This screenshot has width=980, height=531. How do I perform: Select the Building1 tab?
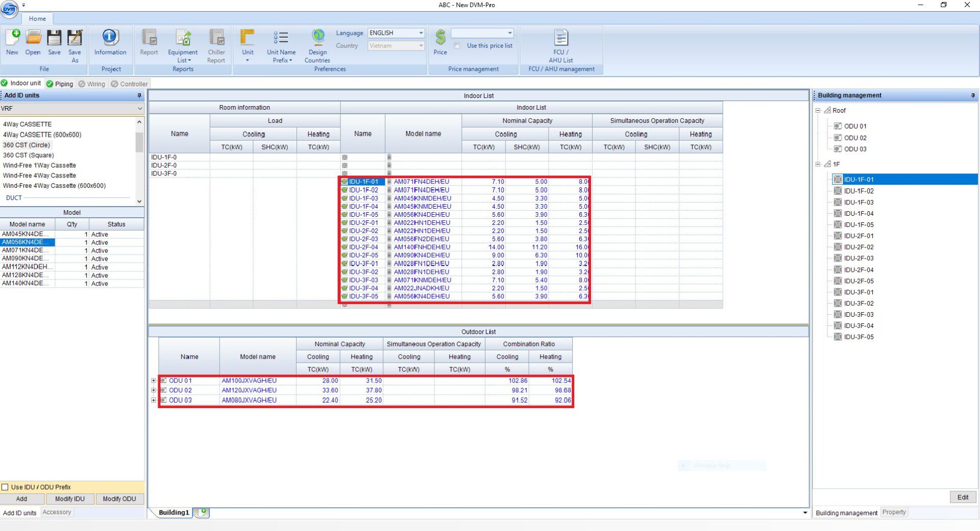tap(174, 512)
